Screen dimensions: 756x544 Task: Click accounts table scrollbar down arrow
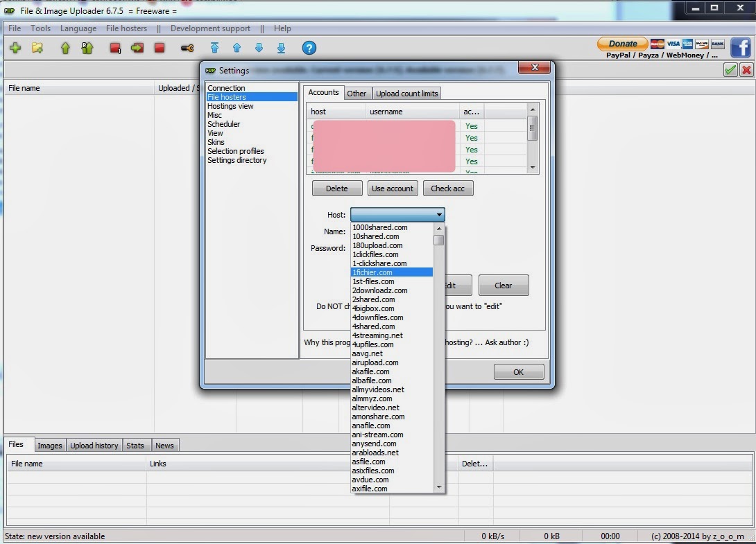(x=532, y=167)
